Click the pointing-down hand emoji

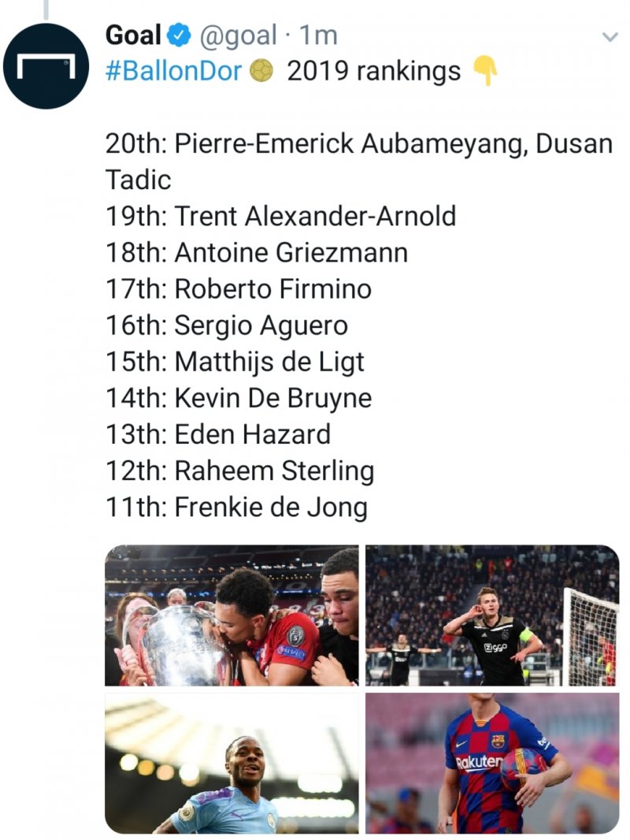coord(485,71)
